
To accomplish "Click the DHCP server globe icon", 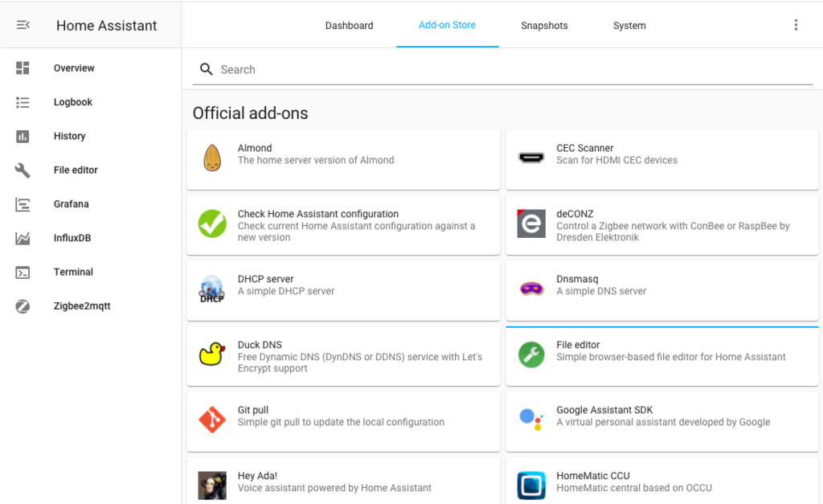I will tap(212, 289).
